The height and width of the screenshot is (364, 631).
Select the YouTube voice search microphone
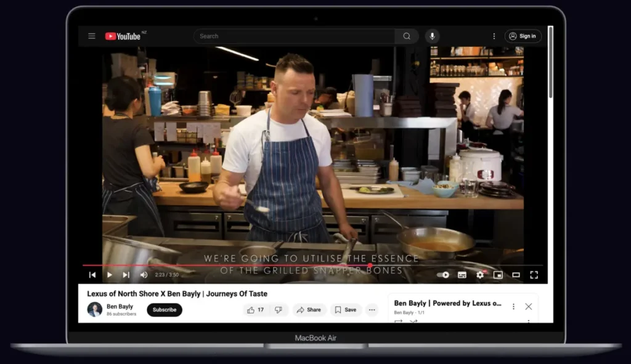coord(431,36)
